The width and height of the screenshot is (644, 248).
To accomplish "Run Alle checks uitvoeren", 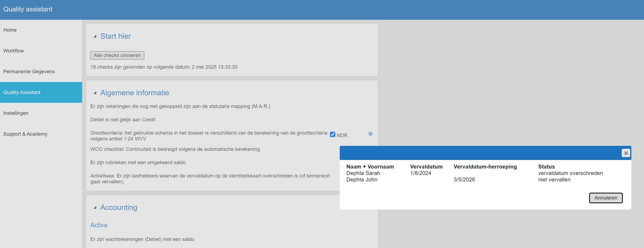I will 117,55.
